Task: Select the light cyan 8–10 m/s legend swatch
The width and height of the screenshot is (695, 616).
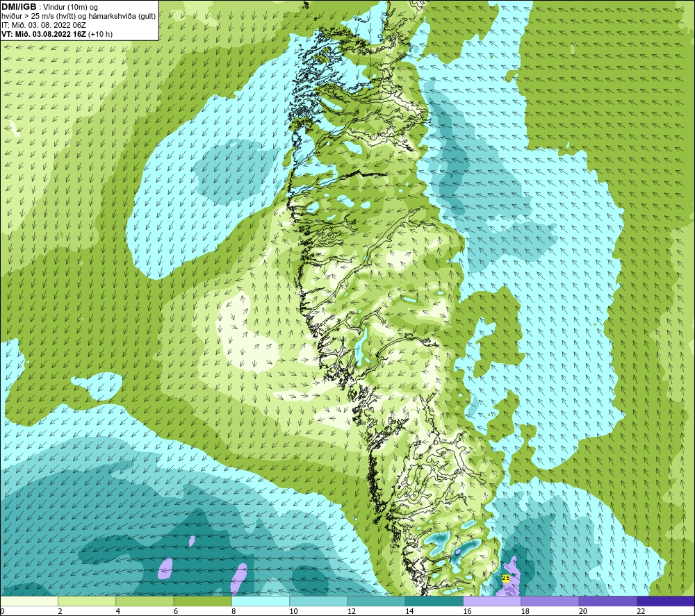Action: coord(261,601)
